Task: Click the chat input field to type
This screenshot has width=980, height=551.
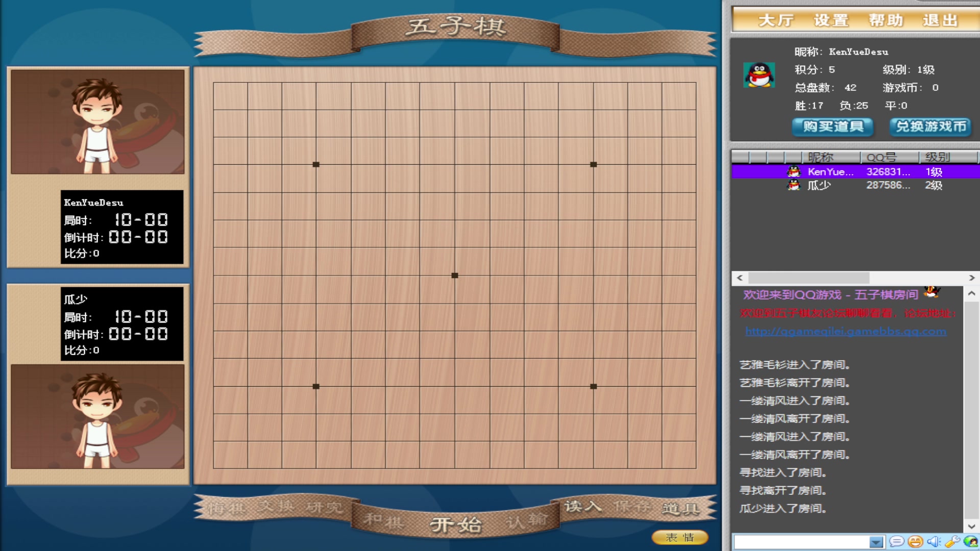Action: point(801,542)
